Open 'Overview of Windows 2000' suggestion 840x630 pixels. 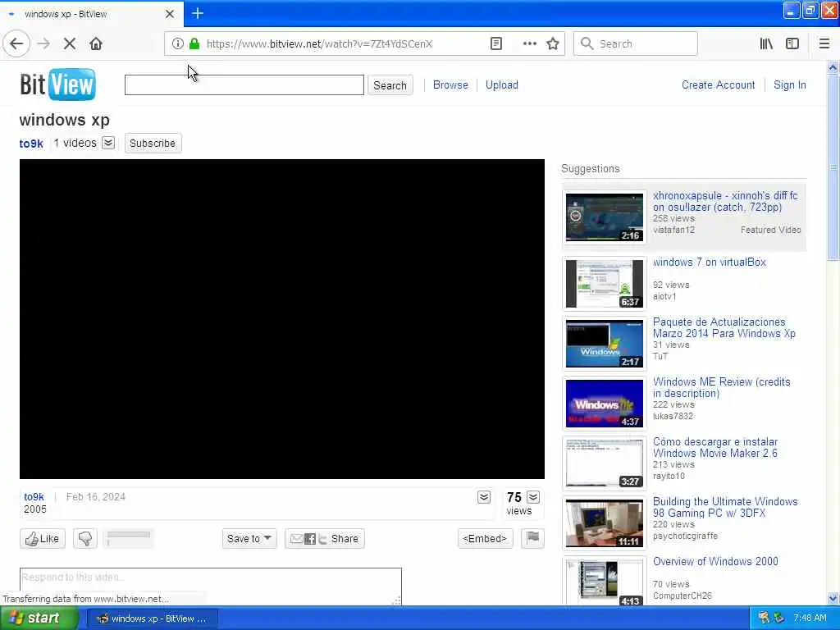[715, 562]
